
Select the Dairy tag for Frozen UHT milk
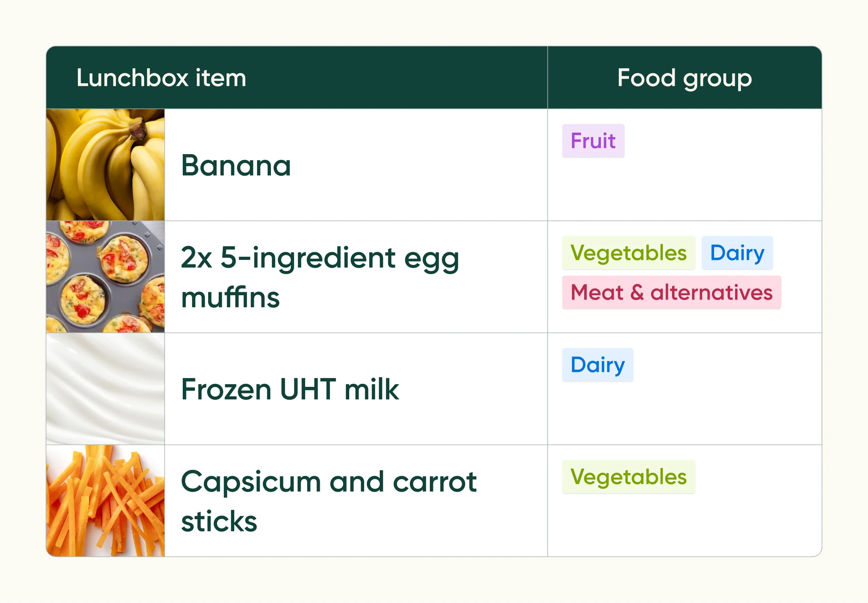[597, 365]
